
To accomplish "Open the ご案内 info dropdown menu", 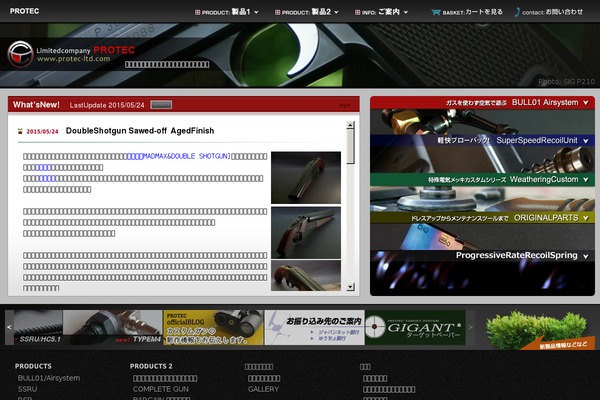I will tap(381, 12).
